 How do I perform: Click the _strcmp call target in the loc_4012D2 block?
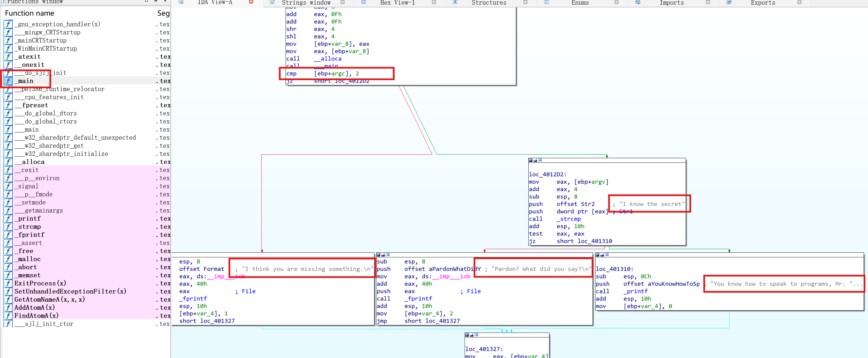(x=569, y=219)
